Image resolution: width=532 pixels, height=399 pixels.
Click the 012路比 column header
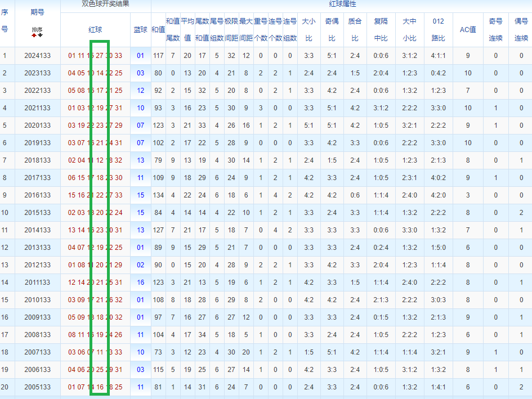(439, 30)
